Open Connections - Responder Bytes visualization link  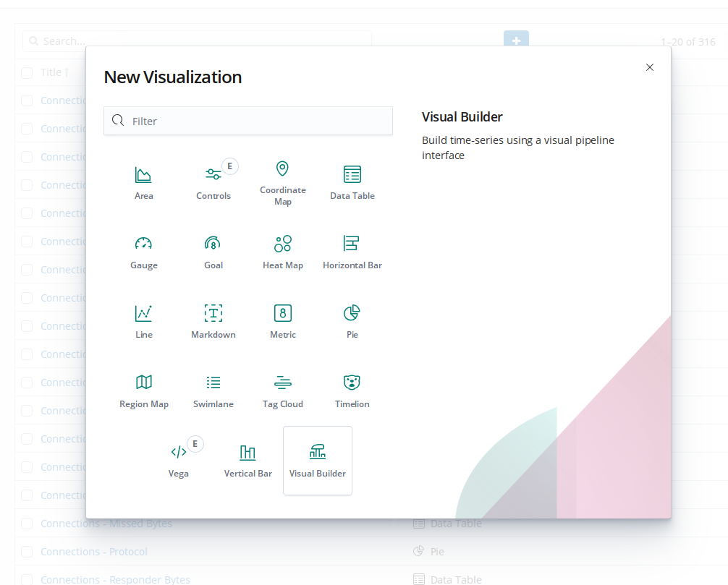click(x=115, y=579)
